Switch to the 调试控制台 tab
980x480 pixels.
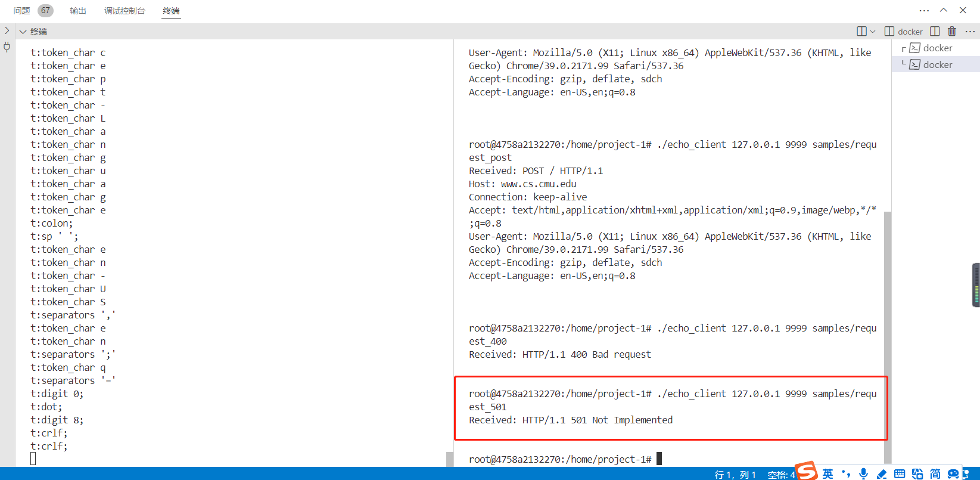tap(125, 11)
